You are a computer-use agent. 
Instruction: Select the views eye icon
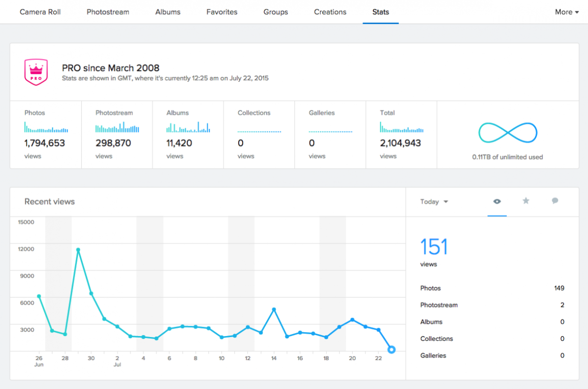point(497,201)
